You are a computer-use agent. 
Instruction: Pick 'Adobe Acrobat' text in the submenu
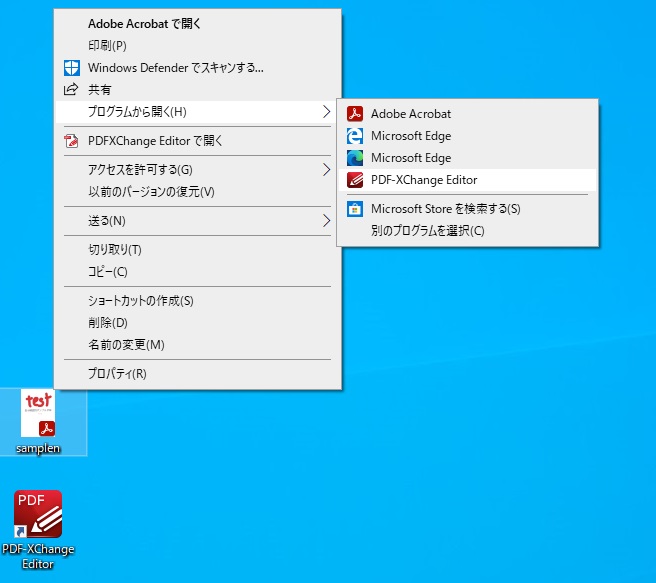tap(411, 114)
